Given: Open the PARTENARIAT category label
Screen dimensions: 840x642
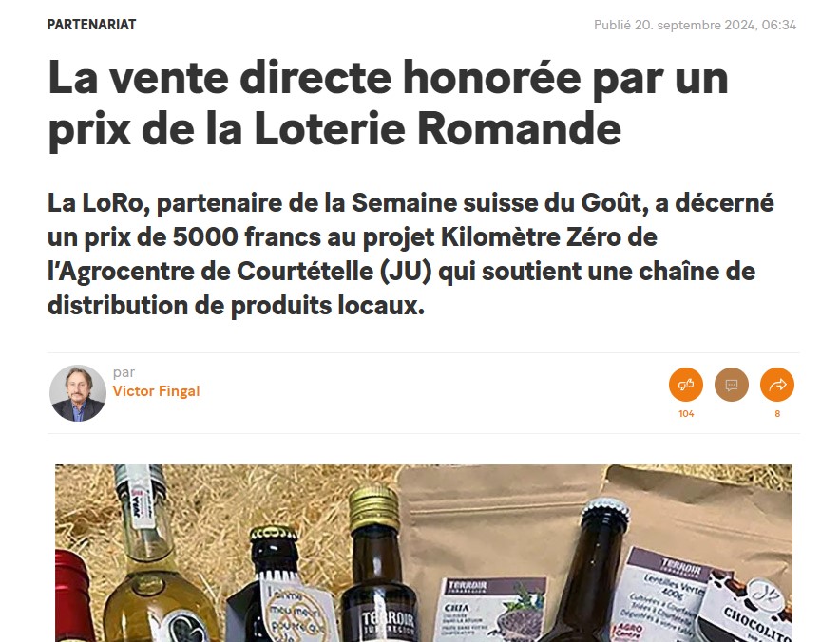Looking at the screenshot, I should (91, 25).
